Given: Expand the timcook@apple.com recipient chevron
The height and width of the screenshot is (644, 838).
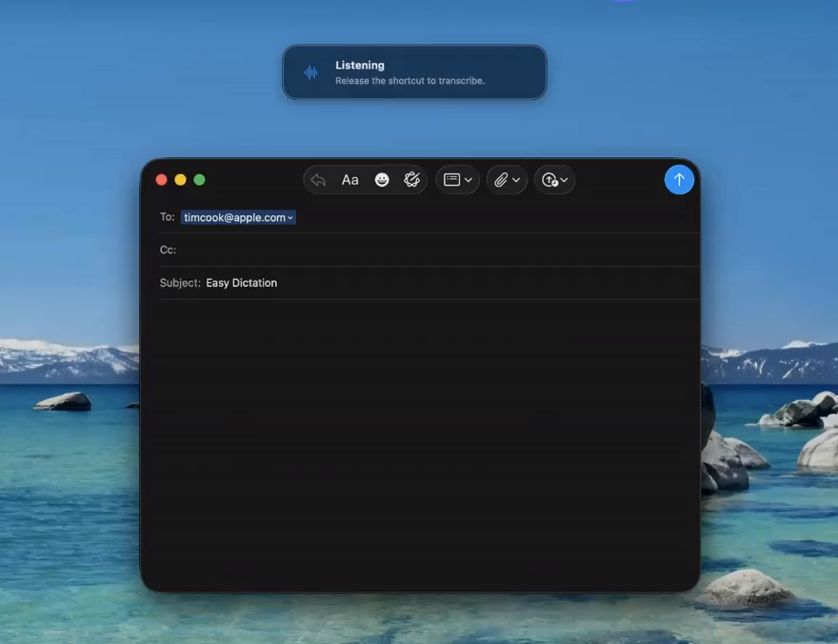Looking at the screenshot, I should tap(289, 217).
